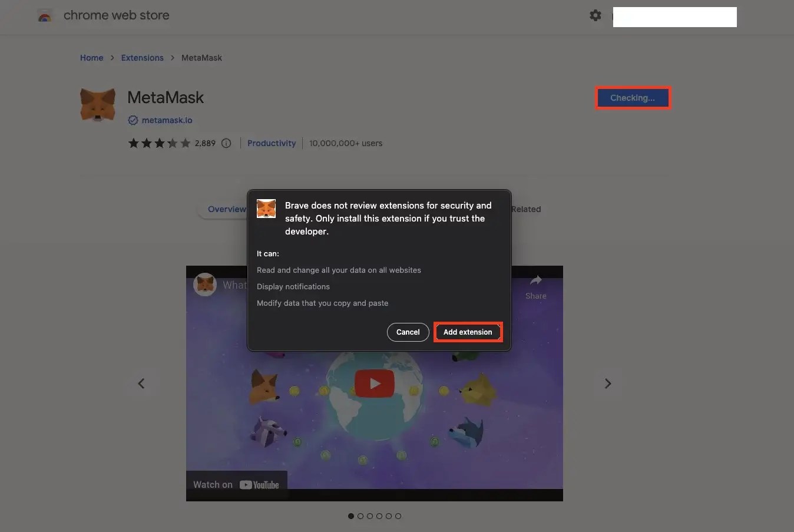
Task: Click the Chrome Web Store logo
Action: 45,15
